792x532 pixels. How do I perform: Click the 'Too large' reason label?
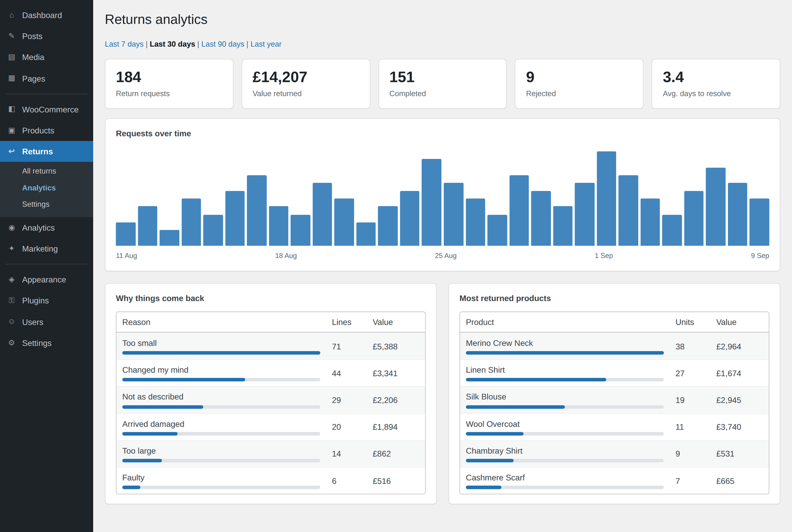click(139, 451)
